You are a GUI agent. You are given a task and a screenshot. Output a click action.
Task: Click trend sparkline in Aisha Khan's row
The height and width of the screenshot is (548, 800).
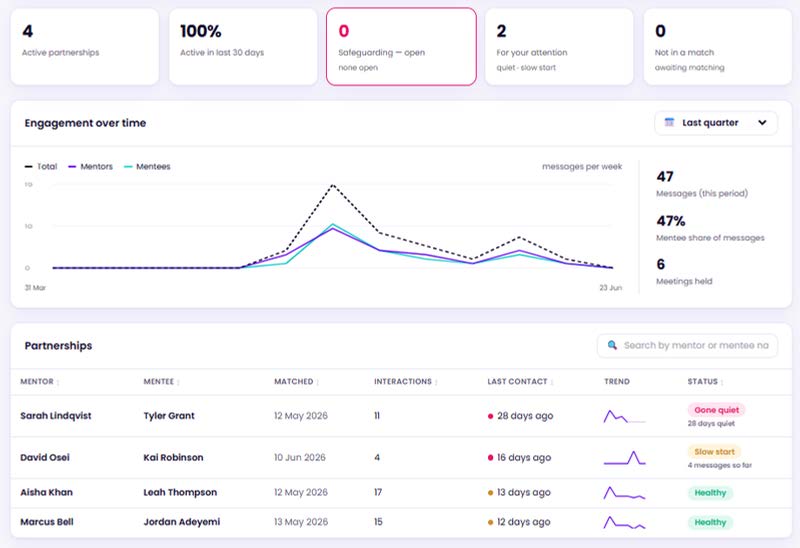click(624, 493)
